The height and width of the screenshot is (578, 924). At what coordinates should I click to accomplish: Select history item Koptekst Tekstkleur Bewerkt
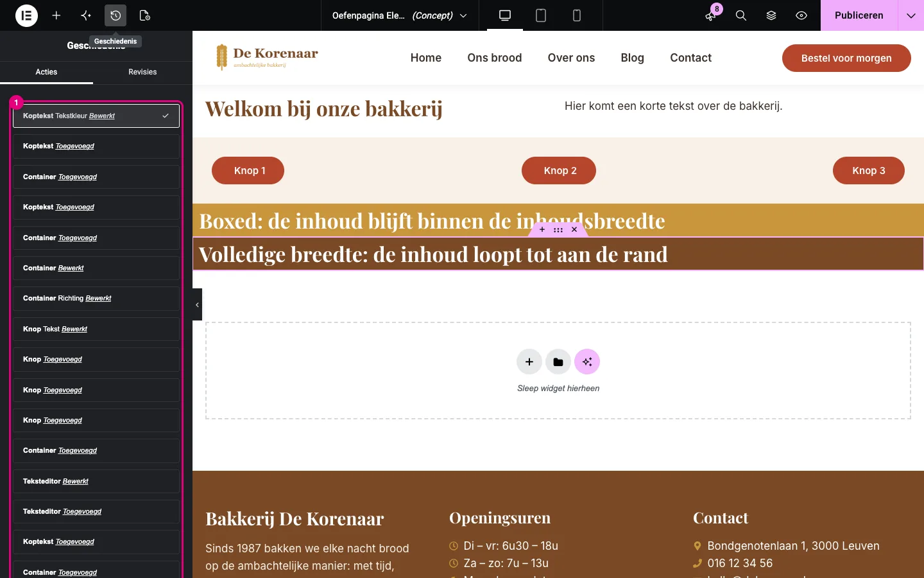point(96,116)
